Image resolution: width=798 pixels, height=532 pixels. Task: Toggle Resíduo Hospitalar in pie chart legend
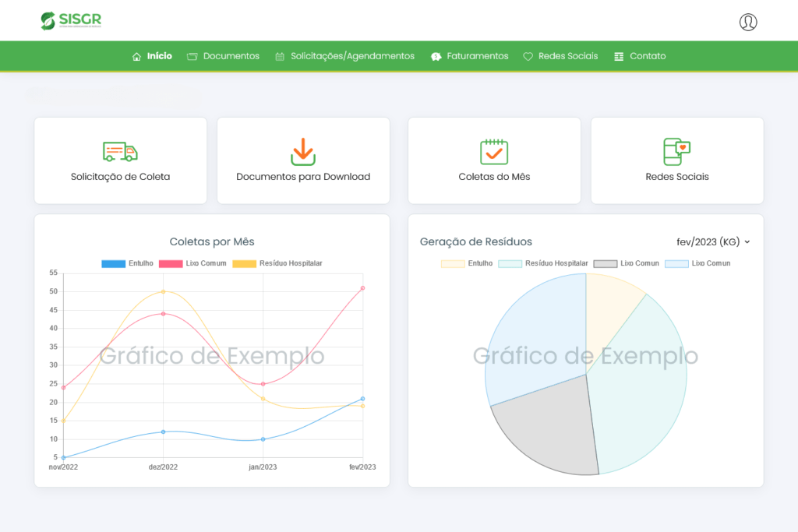coord(543,263)
